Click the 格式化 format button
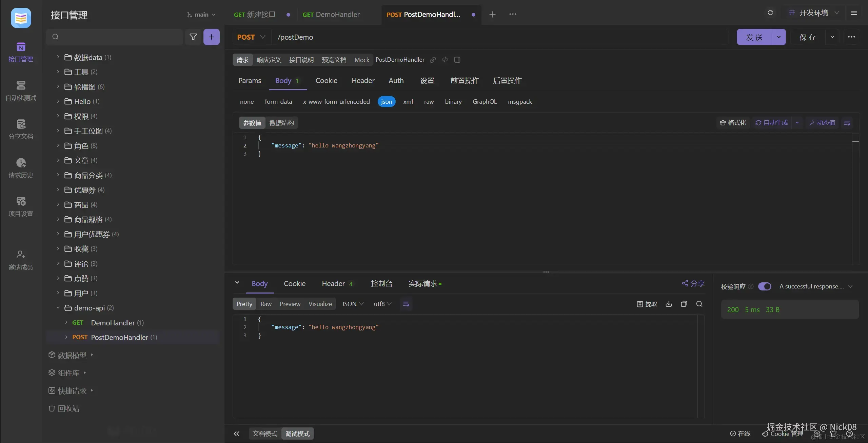The image size is (868, 443). pos(733,123)
